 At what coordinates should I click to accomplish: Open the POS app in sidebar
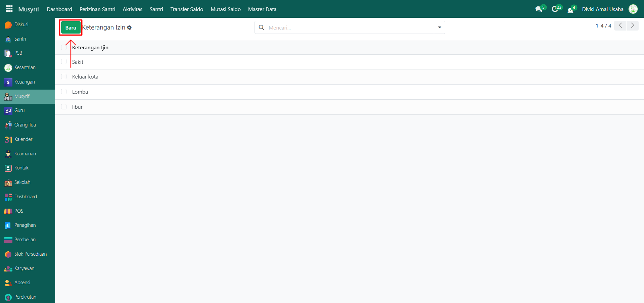(x=18, y=211)
